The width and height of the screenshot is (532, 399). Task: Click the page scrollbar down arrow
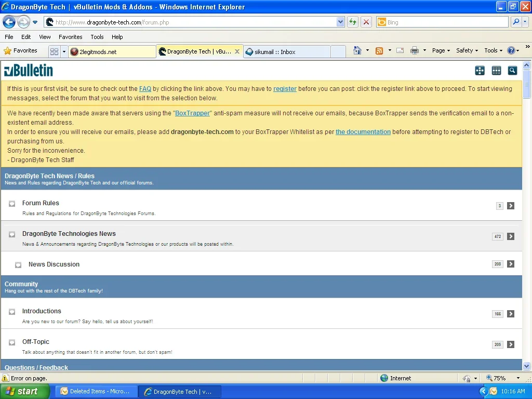(x=526, y=366)
